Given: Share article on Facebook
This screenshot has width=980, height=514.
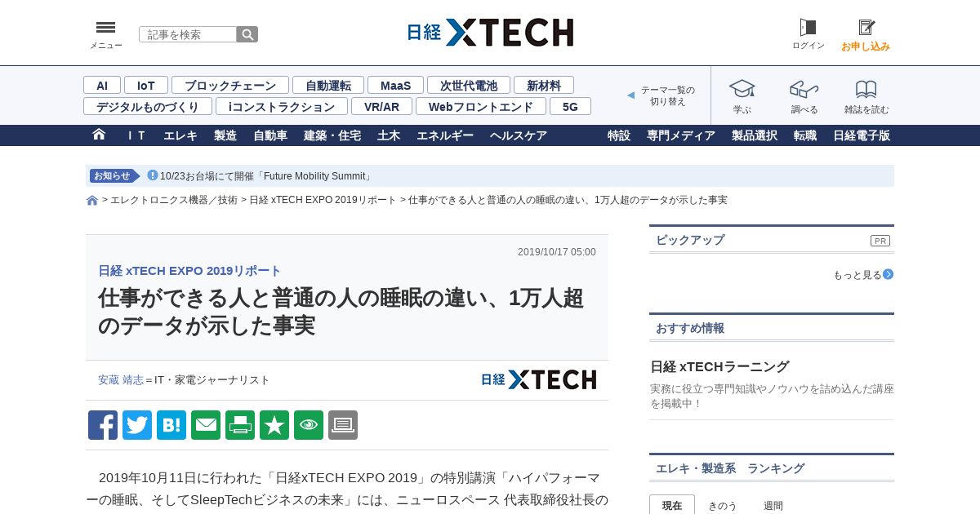Looking at the screenshot, I should coord(103,425).
